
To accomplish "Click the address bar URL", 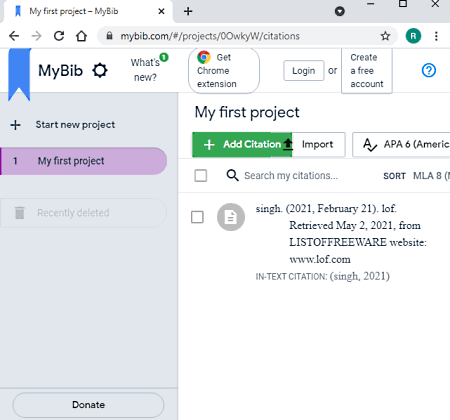I will click(210, 36).
